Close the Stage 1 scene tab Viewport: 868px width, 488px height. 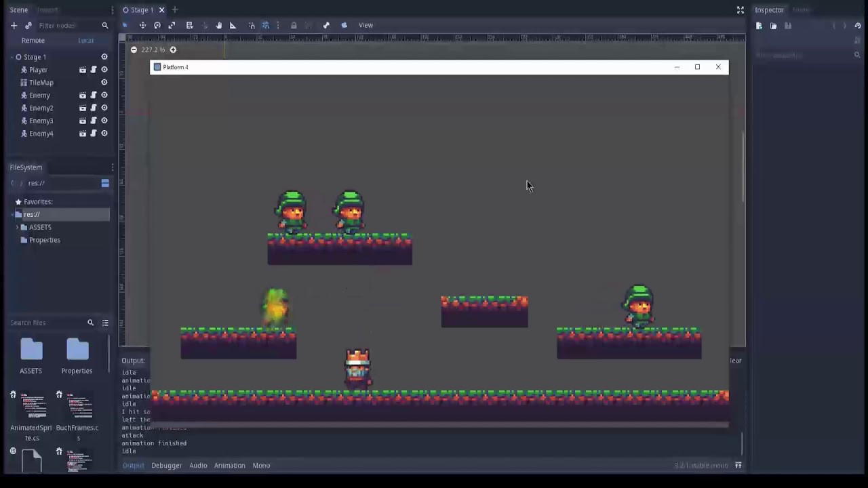point(161,9)
